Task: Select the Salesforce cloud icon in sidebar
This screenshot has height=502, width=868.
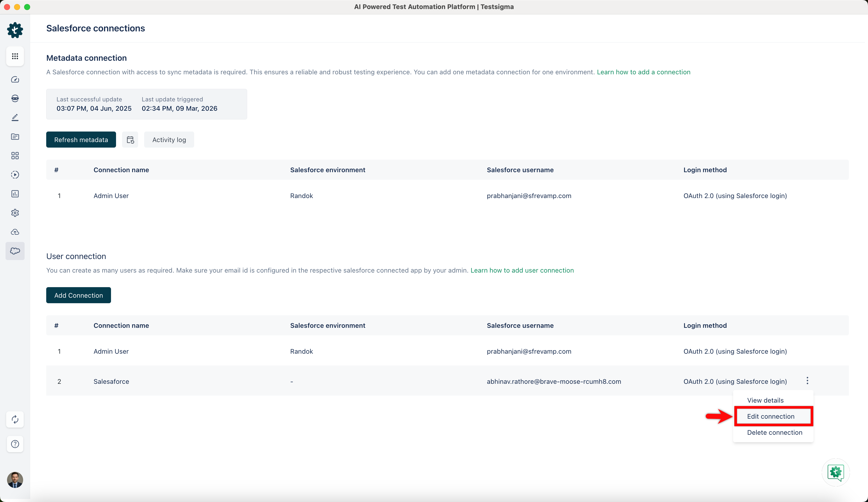Action: pyautogui.click(x=15, y=251)
